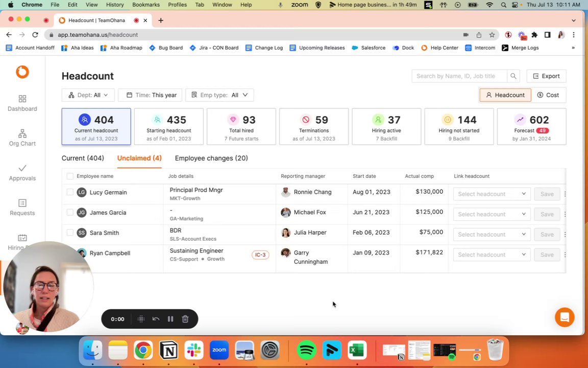Click the share icon in the address bar
The image size is (588, 368).
[x=479, y=35]
